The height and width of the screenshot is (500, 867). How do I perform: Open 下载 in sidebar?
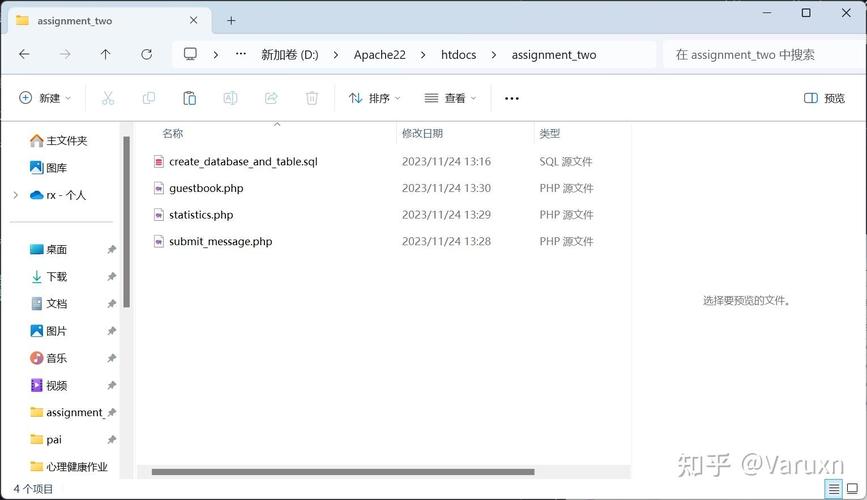coord(48,277)
